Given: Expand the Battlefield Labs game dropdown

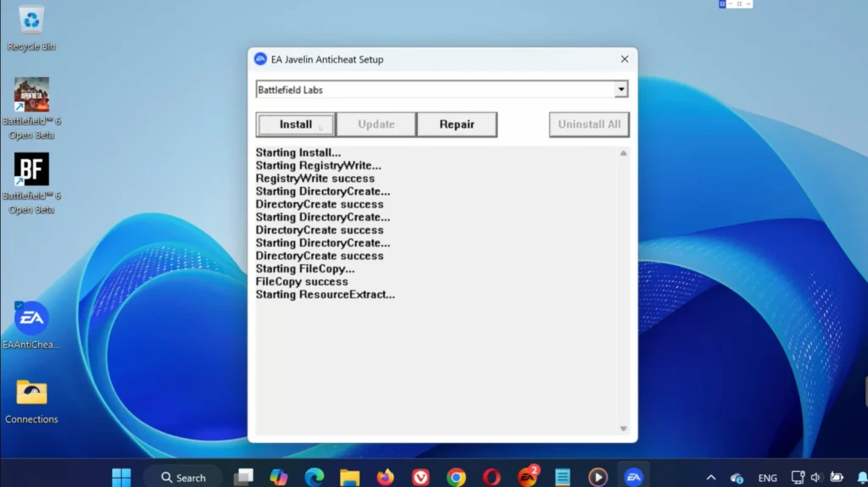Looking at the screenshot, I should (621, 90).
